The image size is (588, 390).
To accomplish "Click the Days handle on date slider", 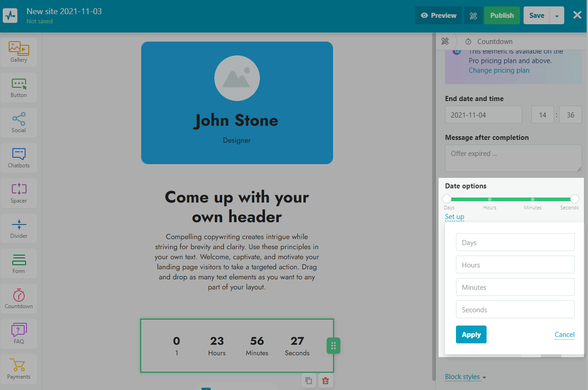I will point(447,199).
